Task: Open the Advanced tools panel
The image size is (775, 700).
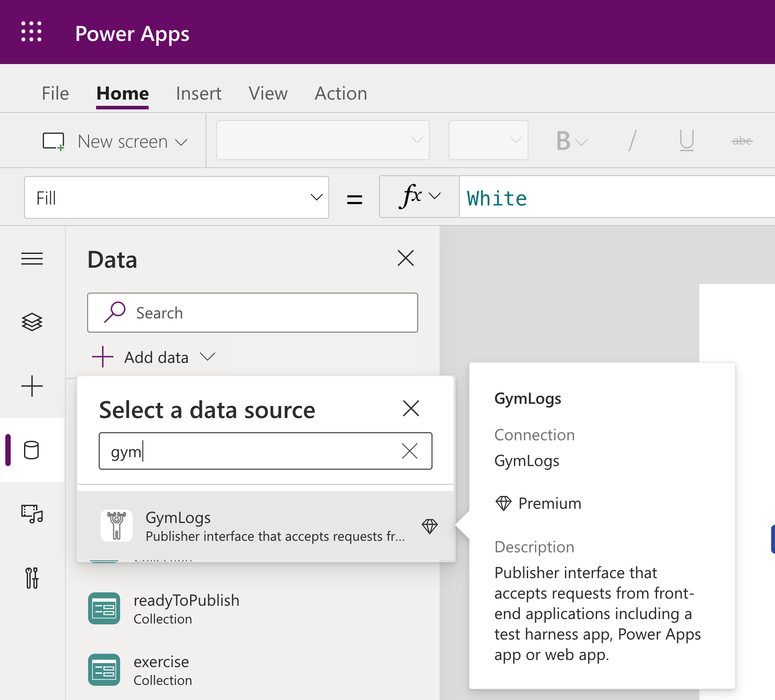Action: point(32,579)
